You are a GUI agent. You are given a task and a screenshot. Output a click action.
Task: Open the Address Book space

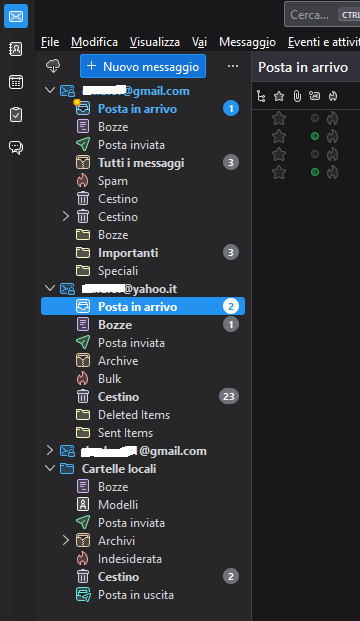(x=16, y=49)
